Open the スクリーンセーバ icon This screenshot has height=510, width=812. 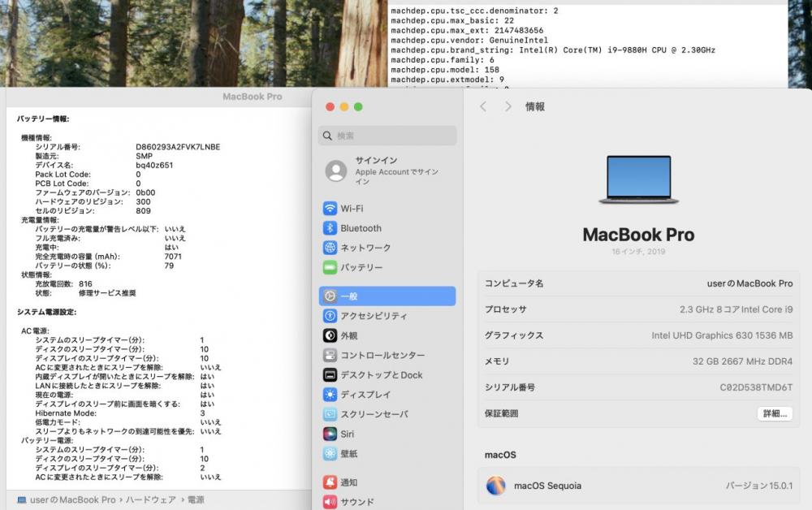tap(330, 414)
